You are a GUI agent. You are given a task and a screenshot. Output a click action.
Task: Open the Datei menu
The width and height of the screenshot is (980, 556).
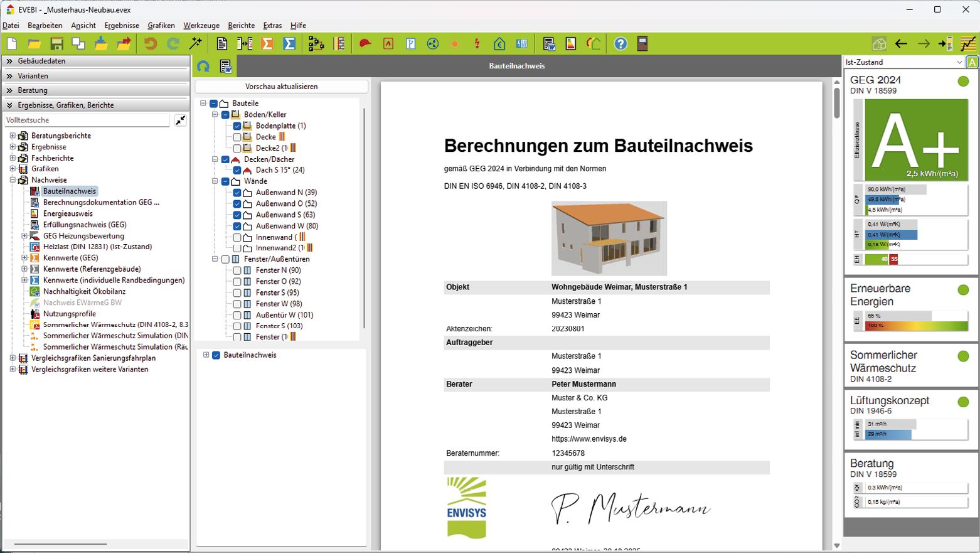[x=11, y=26]
